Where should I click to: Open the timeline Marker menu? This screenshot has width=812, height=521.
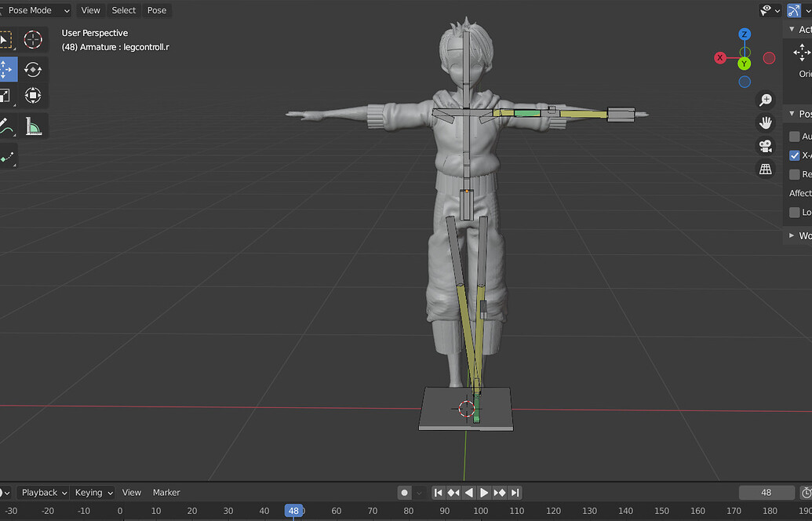pos(166,493)
